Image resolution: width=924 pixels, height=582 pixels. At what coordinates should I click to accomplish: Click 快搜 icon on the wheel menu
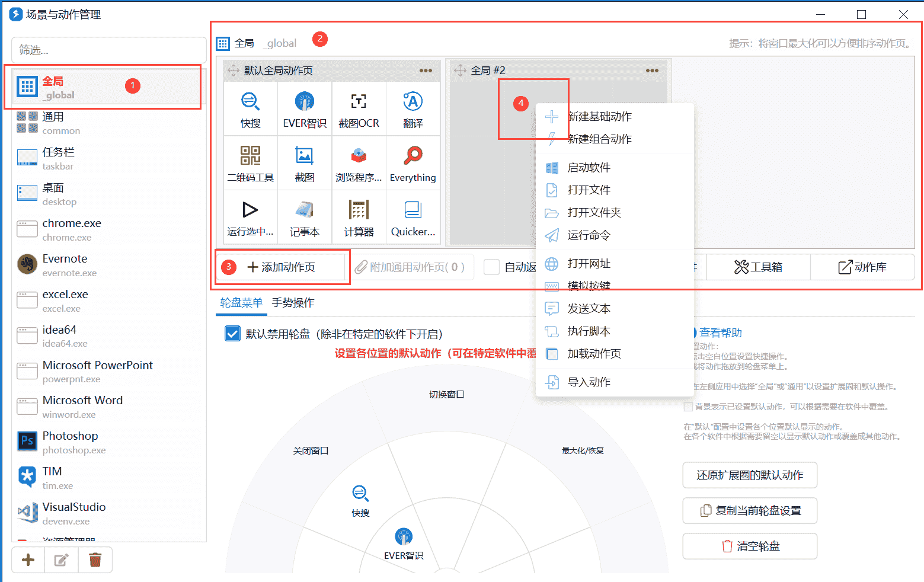tap(360, 500)
